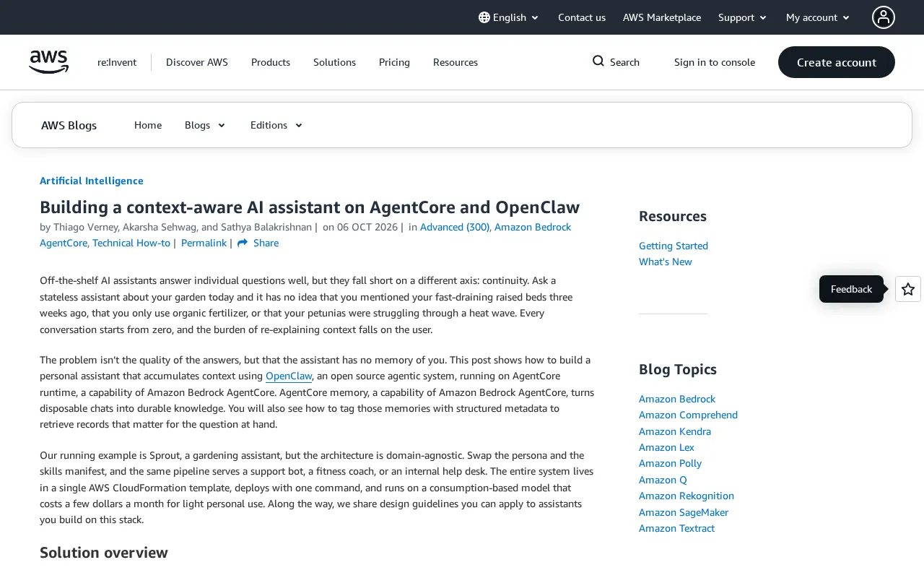
Task: Click Sign in to console
Action: 715,62
